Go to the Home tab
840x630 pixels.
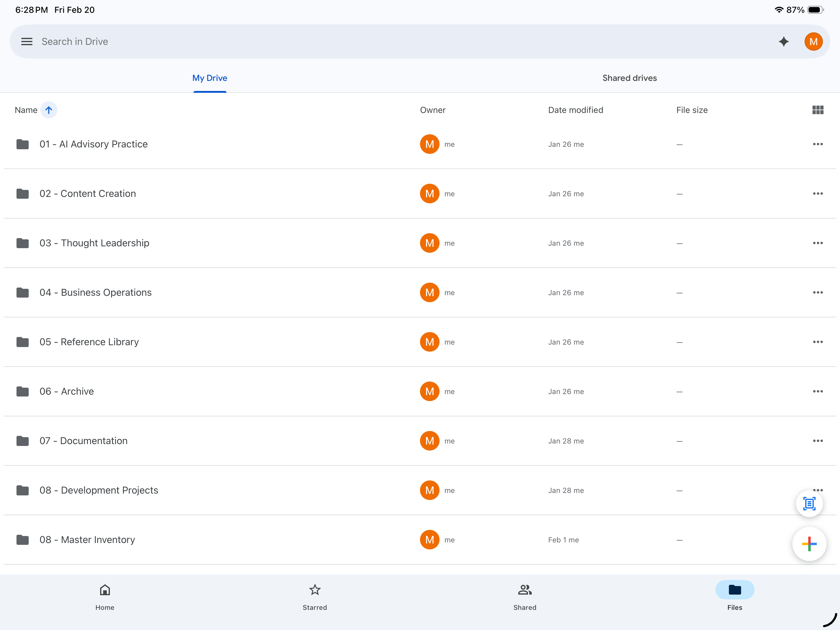coord(105,596)
